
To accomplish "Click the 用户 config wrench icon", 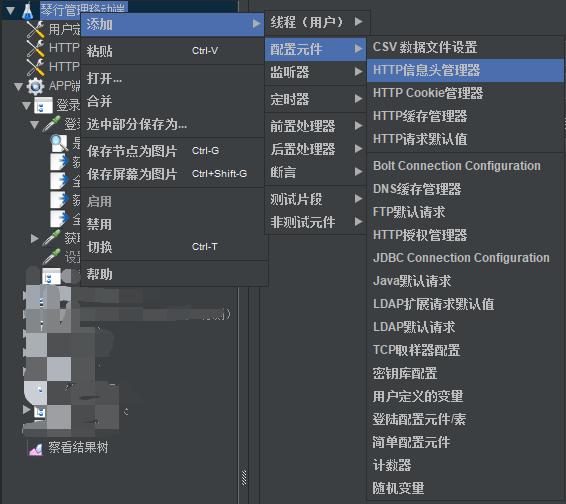I will [x=35, y=29].
